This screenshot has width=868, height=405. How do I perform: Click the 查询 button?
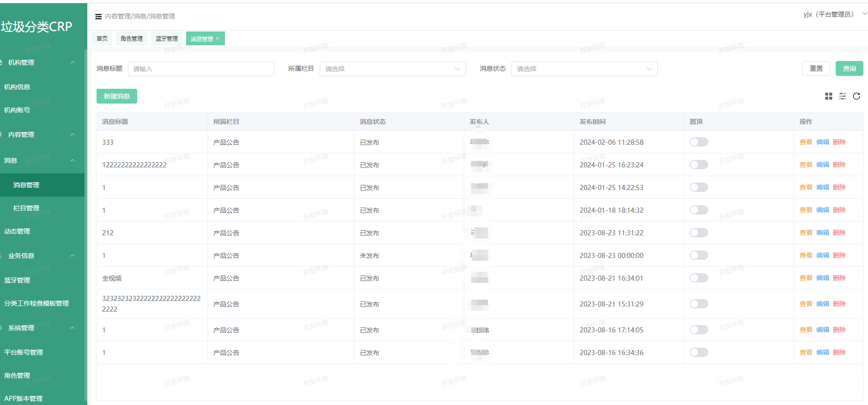(850, 68)
